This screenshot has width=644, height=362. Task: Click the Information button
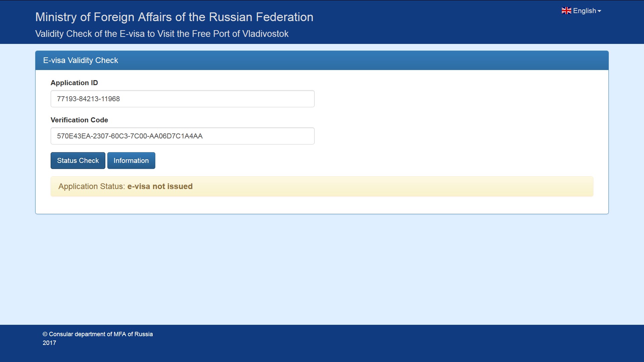[131, 161]
